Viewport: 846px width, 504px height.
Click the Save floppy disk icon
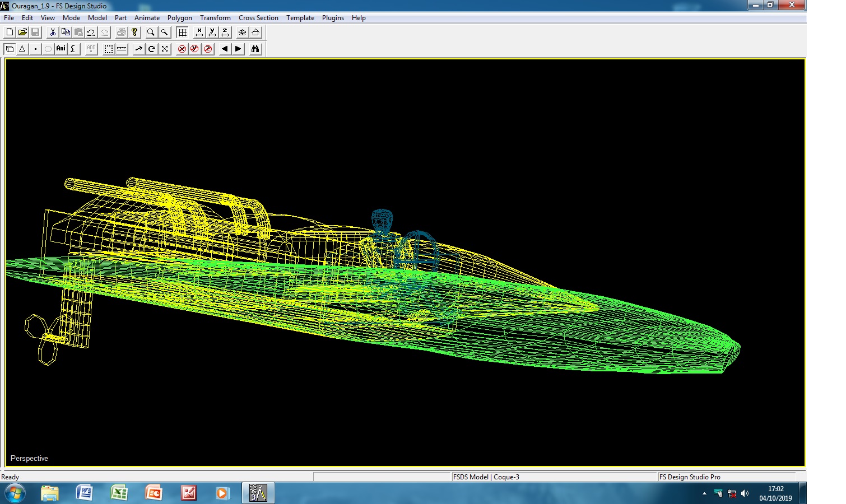[35, 32]
